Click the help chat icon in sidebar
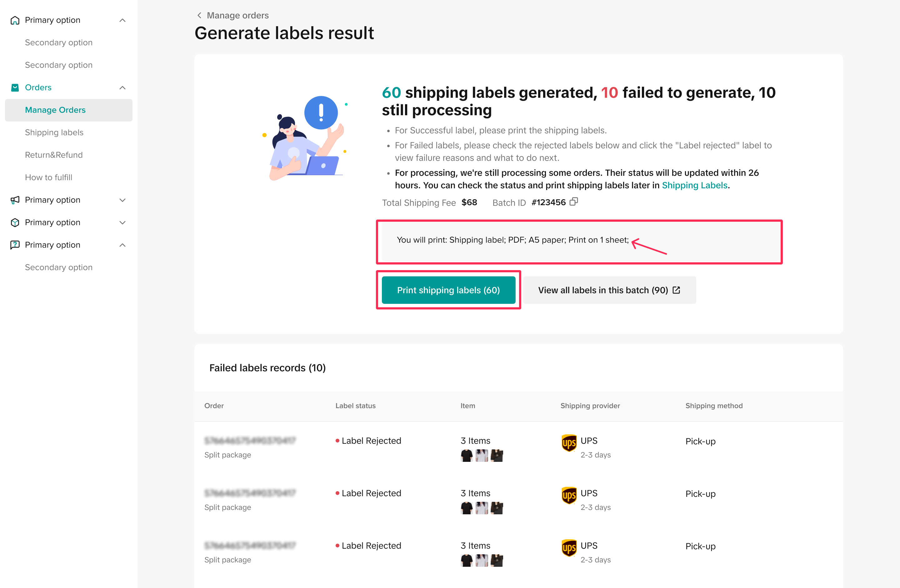Screen dimensions: 900x588 (15, 245)
